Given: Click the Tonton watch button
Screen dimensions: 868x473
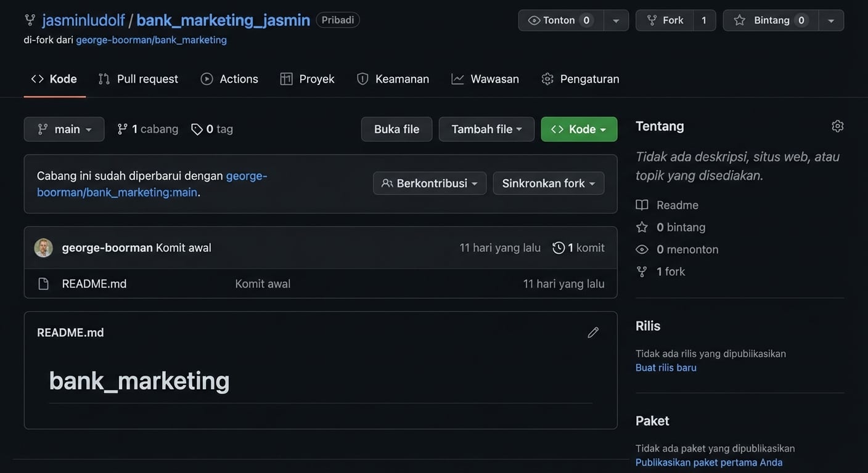Looking at the screenshot, I should 561,20.
